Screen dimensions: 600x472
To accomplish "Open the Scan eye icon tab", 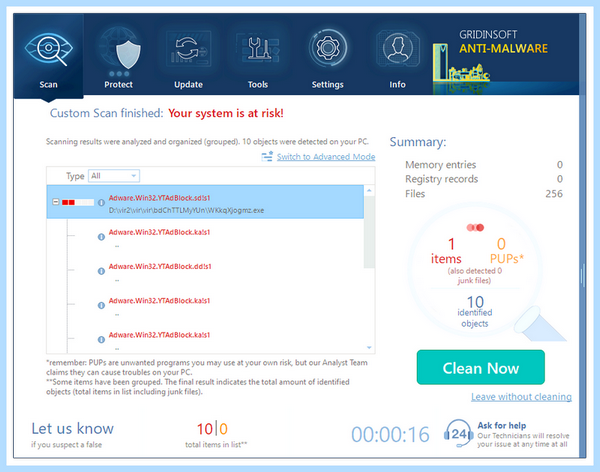I will tap(49, 51).
